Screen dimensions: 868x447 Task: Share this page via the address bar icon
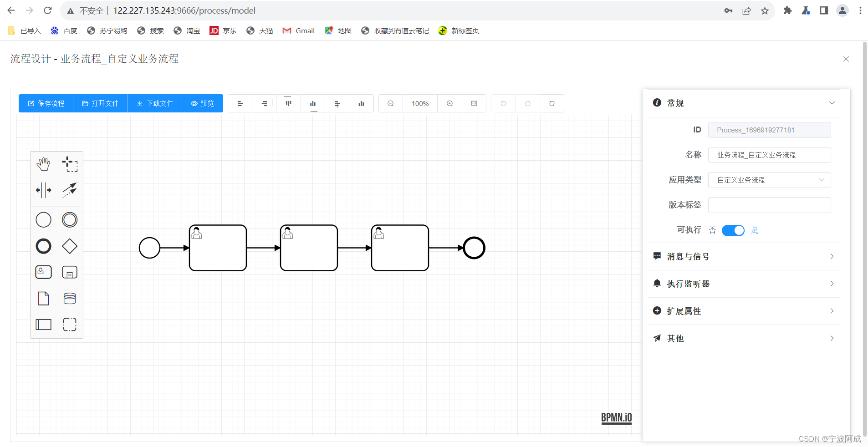tap(746, 10)
